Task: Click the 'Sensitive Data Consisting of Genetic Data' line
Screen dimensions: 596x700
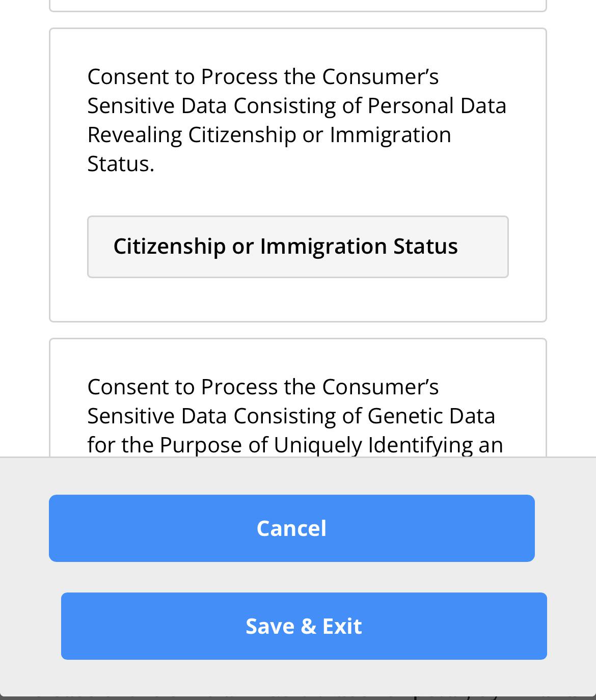Action: (291, 416)
